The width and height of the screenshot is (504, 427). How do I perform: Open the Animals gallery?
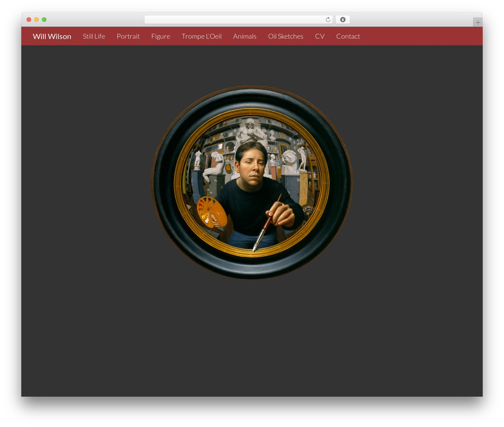(x=245, y=36)
